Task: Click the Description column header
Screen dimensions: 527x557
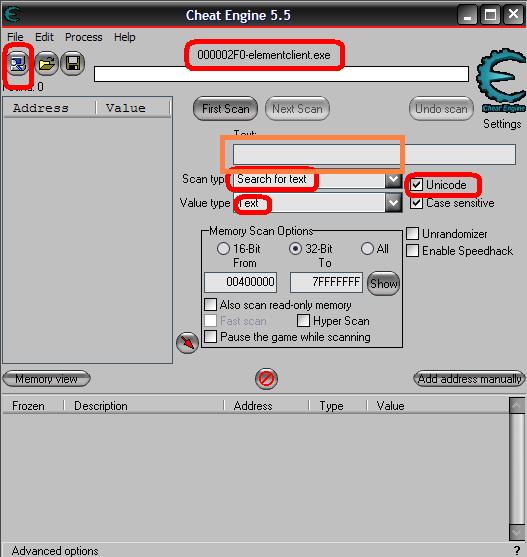Action: (x=144, y=406)
